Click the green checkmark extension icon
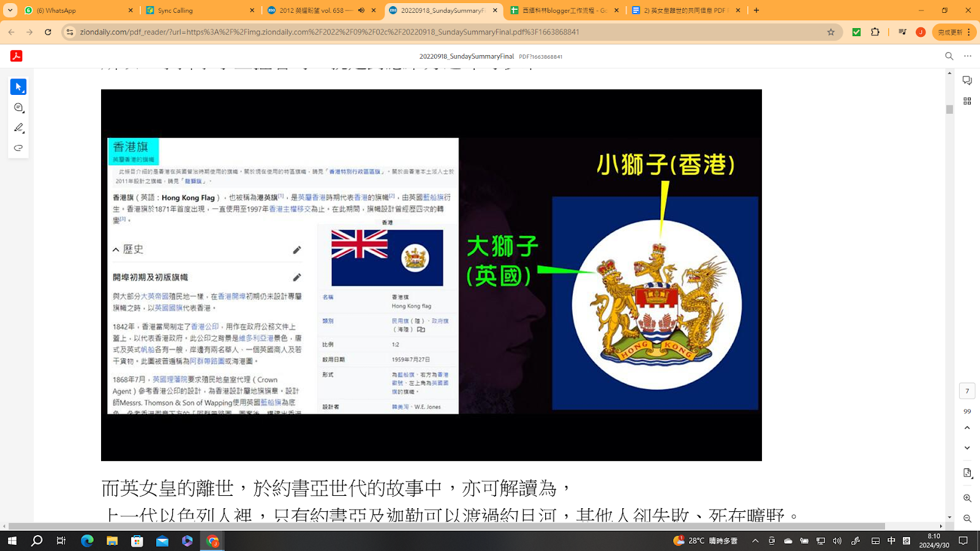Screen dimensions: 980x551 [856, 32]
